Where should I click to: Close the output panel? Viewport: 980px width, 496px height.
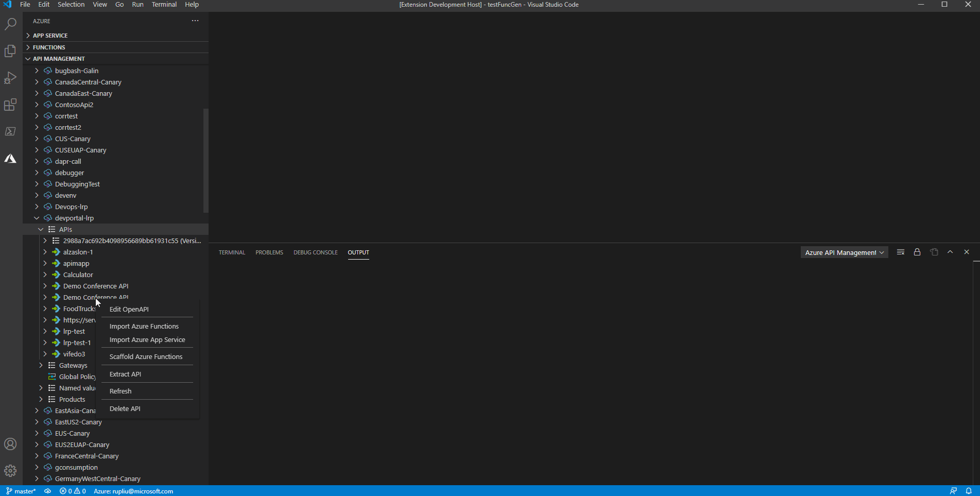point(967,252)
